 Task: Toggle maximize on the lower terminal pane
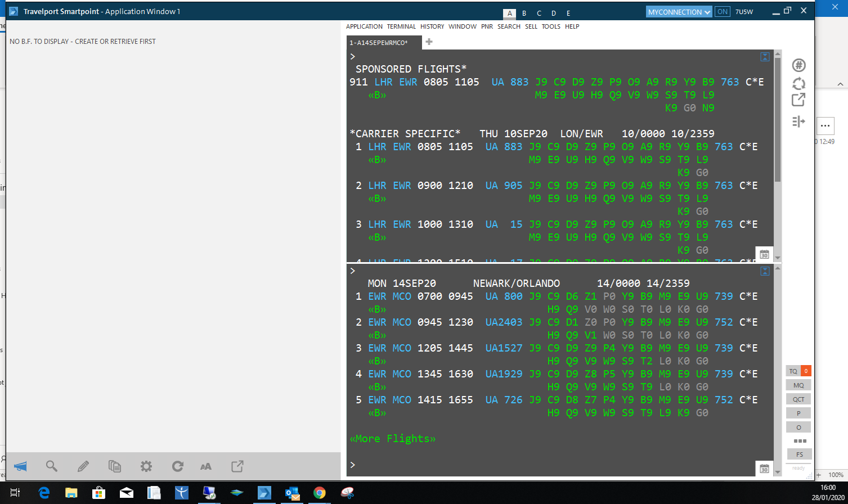[765, 271]
